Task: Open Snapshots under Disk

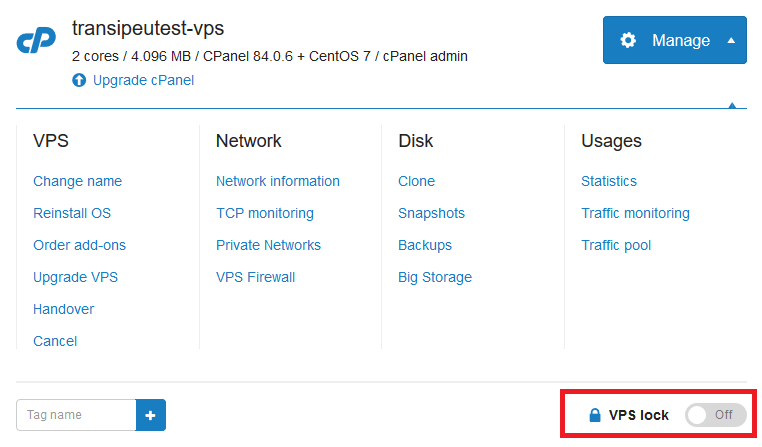Action: point(431,213)
